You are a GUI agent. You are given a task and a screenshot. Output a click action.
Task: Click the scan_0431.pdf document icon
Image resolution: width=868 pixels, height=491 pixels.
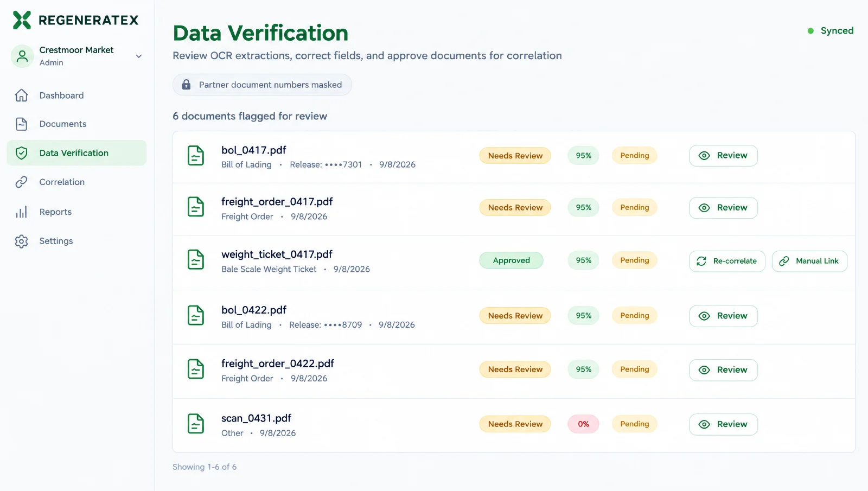click(x=195, y=424)
